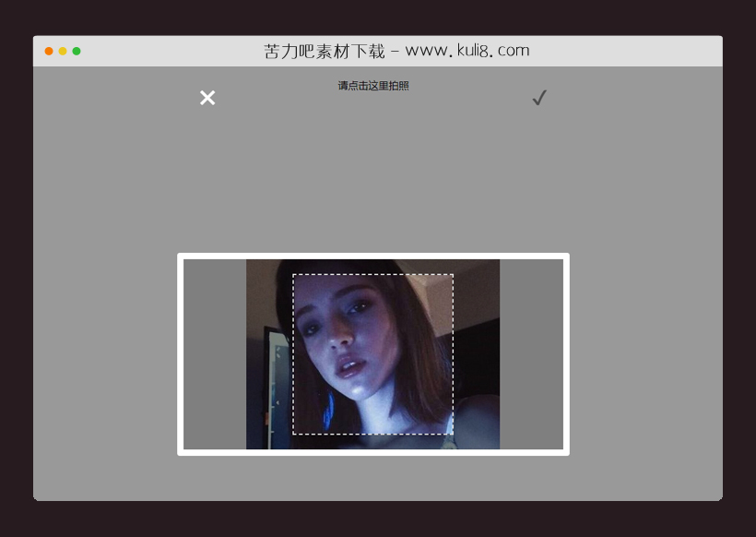Click the bottom-right corner of the crop marquee
The height and width of the screenshot is (537, 756).
tap(453, 434)
